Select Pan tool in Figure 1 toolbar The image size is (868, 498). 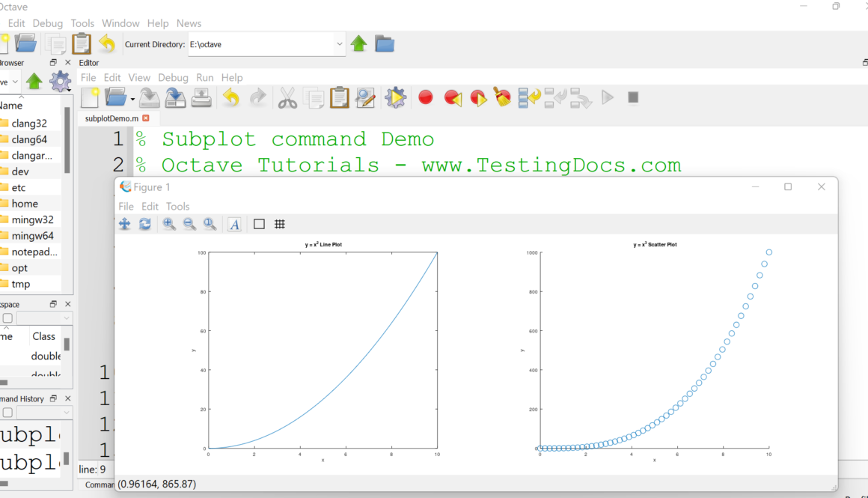tap(124, 224)
